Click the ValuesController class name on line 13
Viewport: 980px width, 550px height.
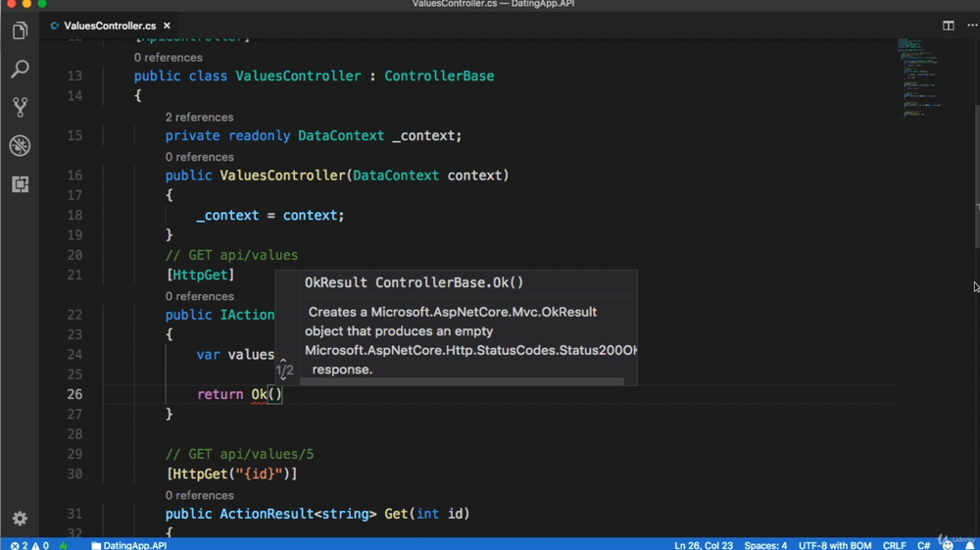(x=298, y=75)
